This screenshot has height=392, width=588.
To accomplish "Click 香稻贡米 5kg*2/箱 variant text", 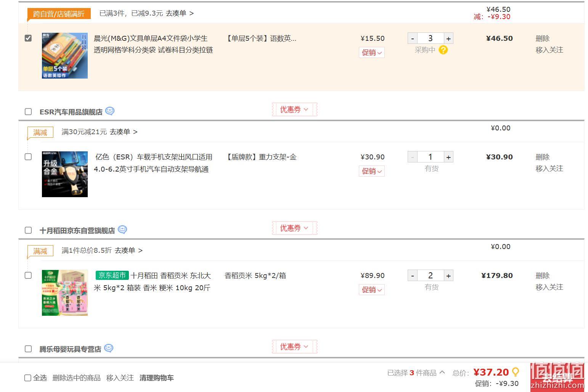I will point(255,276).
